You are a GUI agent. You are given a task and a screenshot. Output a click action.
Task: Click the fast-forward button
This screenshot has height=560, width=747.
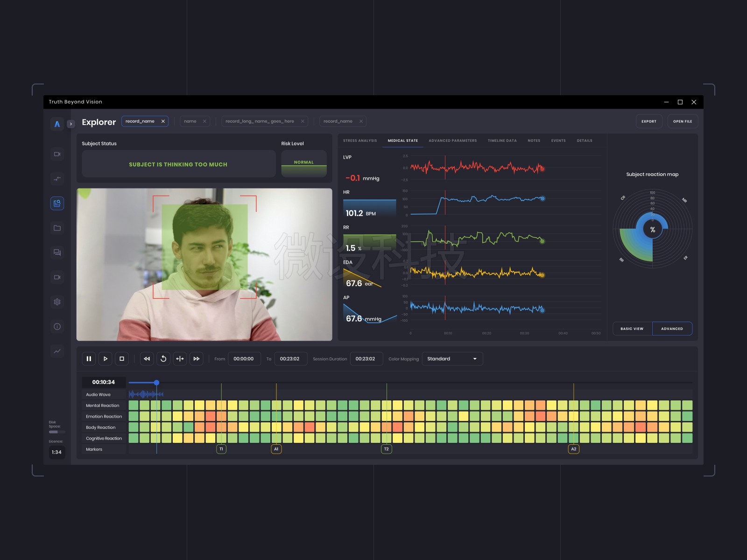[x=197, y=359]
